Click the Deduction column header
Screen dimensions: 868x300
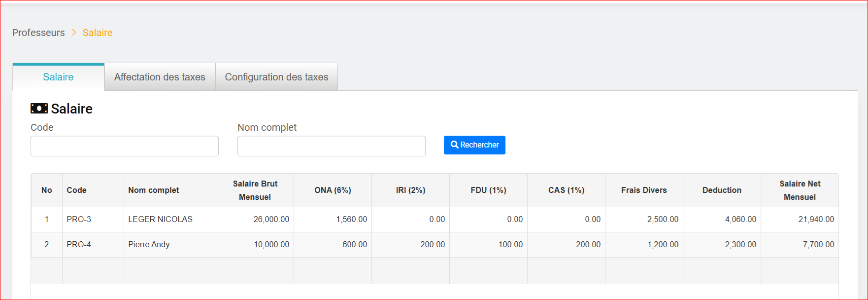tap(722, 190)
